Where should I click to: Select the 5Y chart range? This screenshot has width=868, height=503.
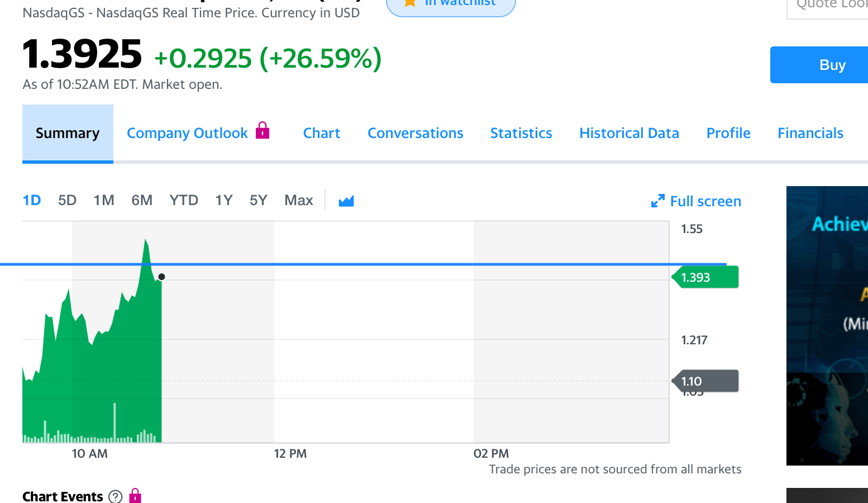259,200
